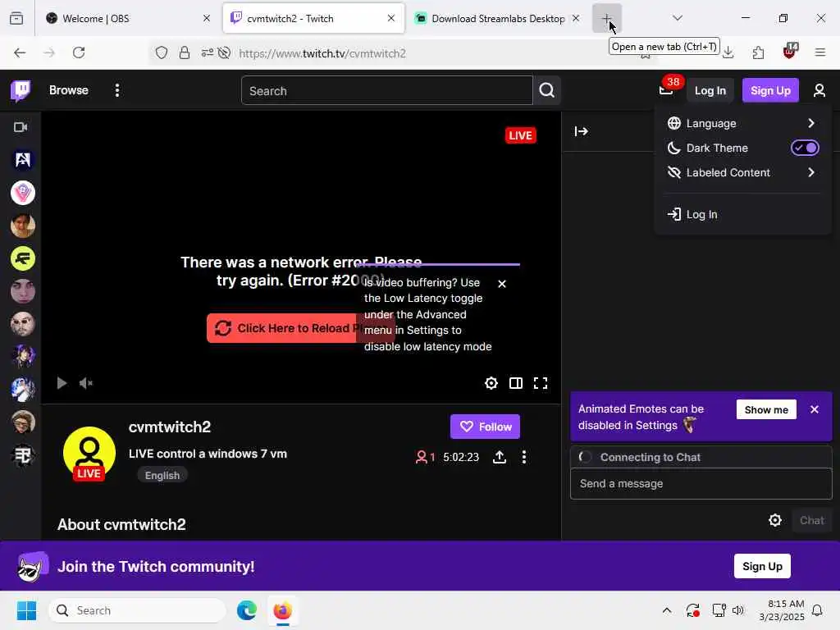
Task: Open chat settings gear icon
Action: 775,520
